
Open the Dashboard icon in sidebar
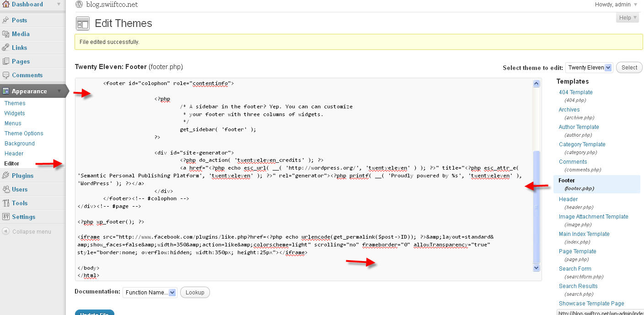click(6, 4)
